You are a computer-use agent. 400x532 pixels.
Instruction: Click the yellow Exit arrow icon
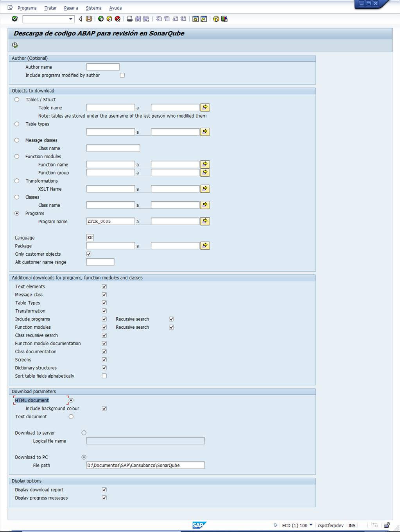109,19
